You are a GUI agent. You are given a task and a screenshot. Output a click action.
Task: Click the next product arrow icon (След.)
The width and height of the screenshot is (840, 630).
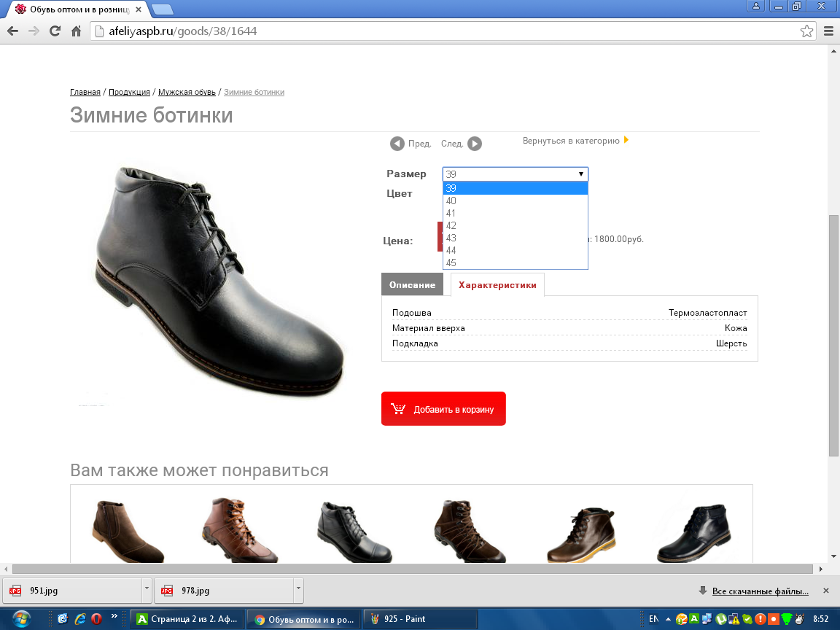click(475, 144)
